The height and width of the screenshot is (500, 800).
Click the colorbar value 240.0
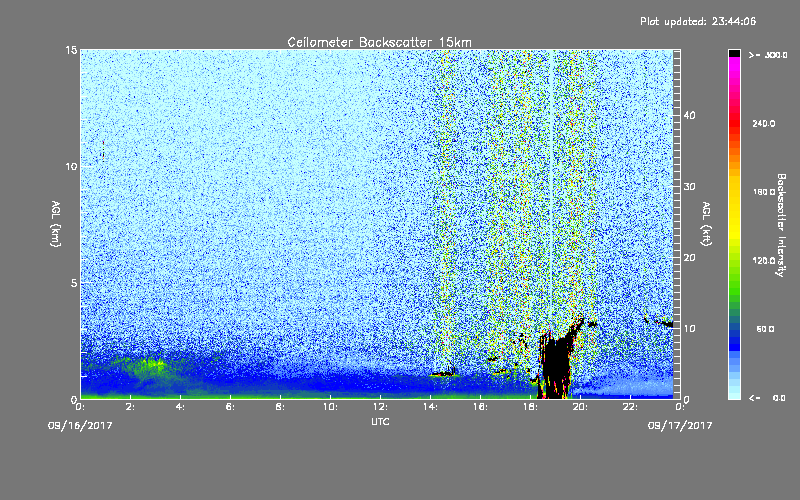pos(764,123)
